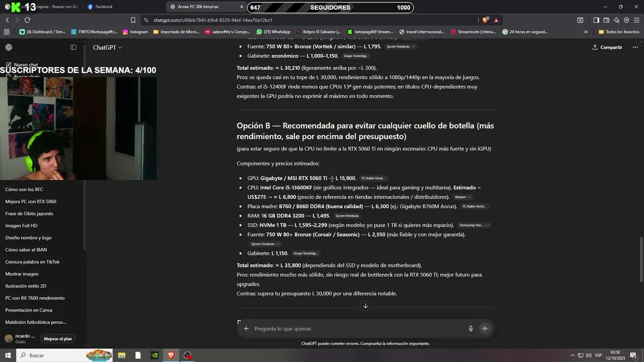644x362 pixels.
Task: Click Brave Rewards triangle icon
Action: (496, 20)
